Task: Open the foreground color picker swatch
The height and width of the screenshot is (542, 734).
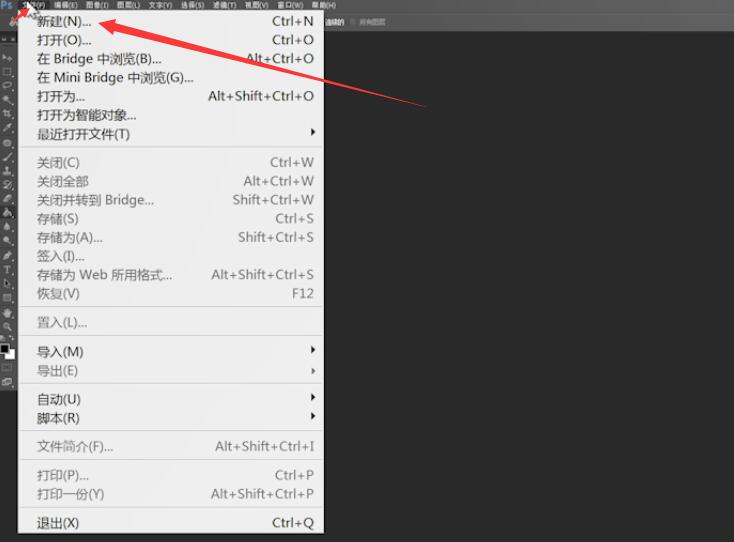Action: click(5, 349)
